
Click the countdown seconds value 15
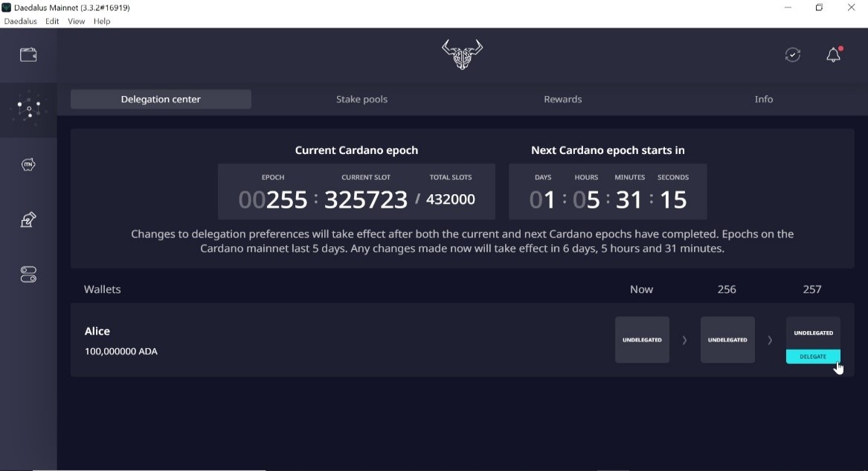[x=673, y=199]
